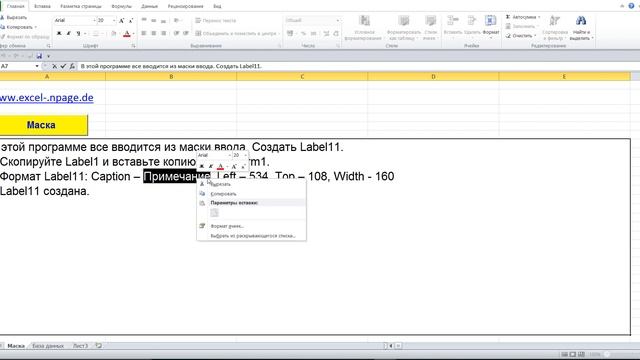Screen dimensions: 640x360
Task: Click the insert new sheet tab icon
Action: coord(98,346)
